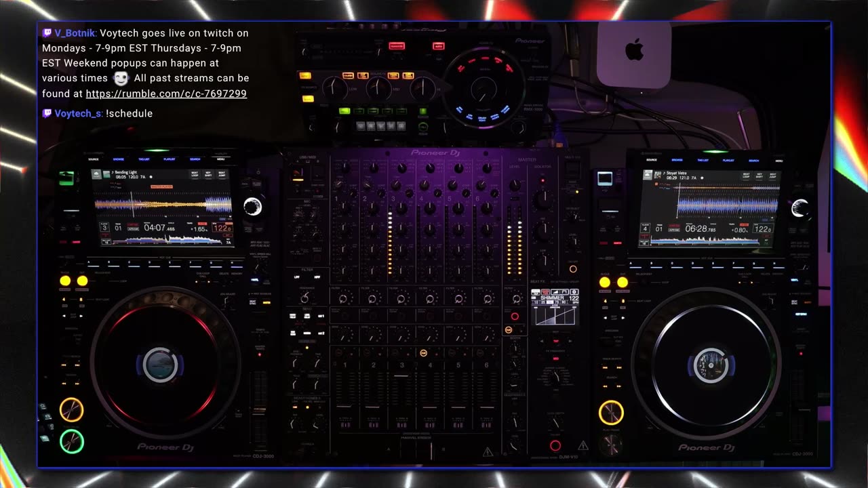
Task: Click the Twitch icon beside Voytech_s
Action: point(47,113)
